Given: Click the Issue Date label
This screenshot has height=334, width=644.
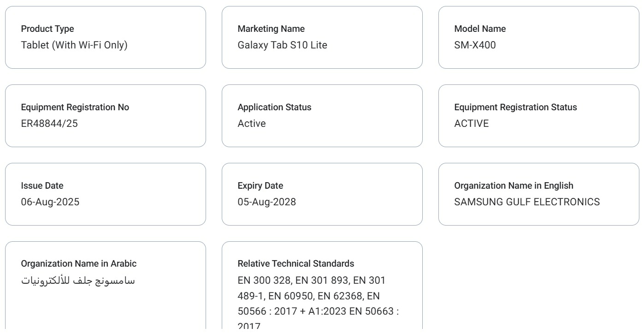Looking at the screenshot, I should click(x=42, y=185).
